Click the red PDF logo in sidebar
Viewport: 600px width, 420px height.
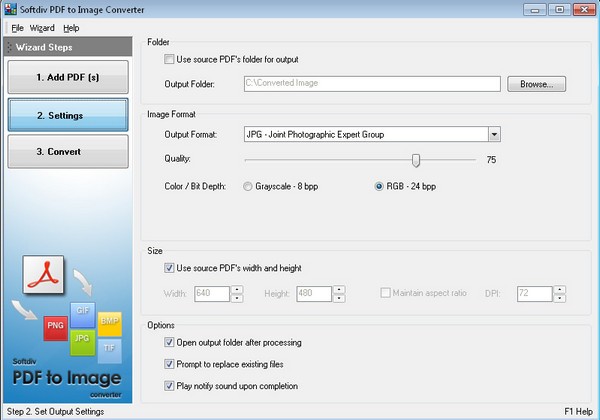pyautogui.click(x=43, y=275)
